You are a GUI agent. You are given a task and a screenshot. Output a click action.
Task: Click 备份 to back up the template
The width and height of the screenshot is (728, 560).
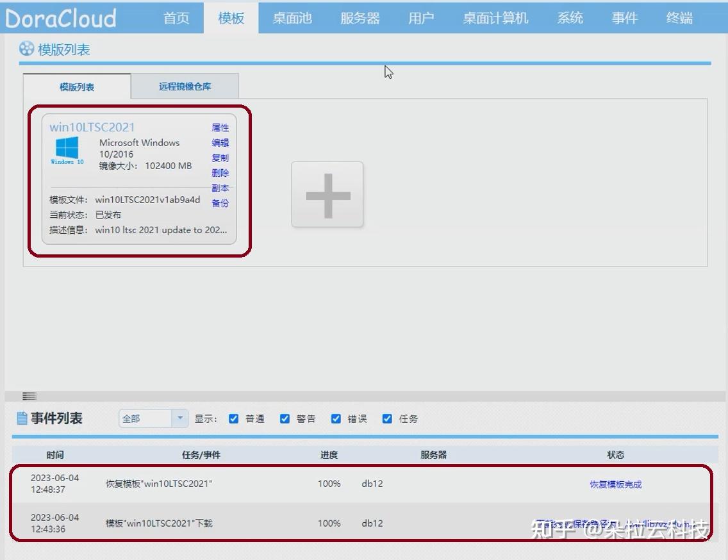220,203
